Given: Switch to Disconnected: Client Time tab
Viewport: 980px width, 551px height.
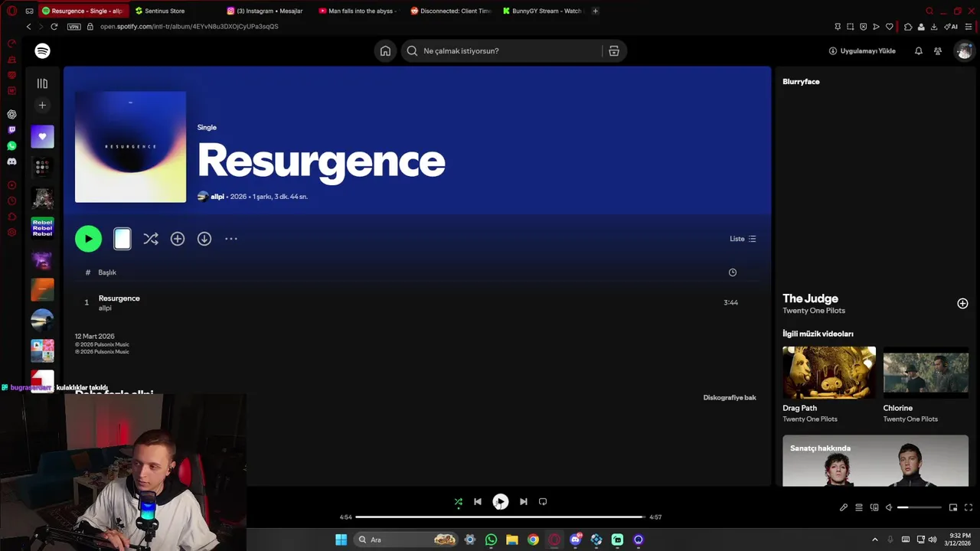Looking at the screenshot, I should point(452,11).
